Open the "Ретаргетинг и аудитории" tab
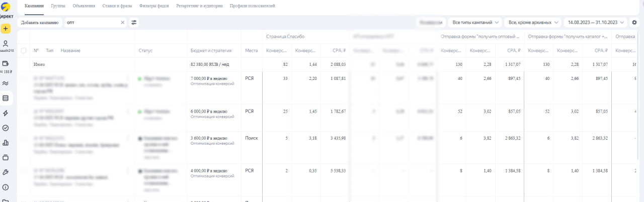Screen dimensions: 644x202 tap(199, 6)
